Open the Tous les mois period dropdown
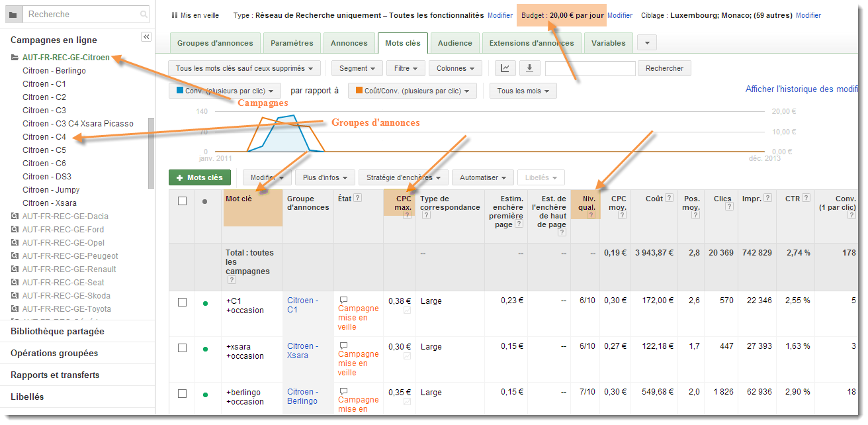Screen dimensions: 868x425 pos(523,91)
